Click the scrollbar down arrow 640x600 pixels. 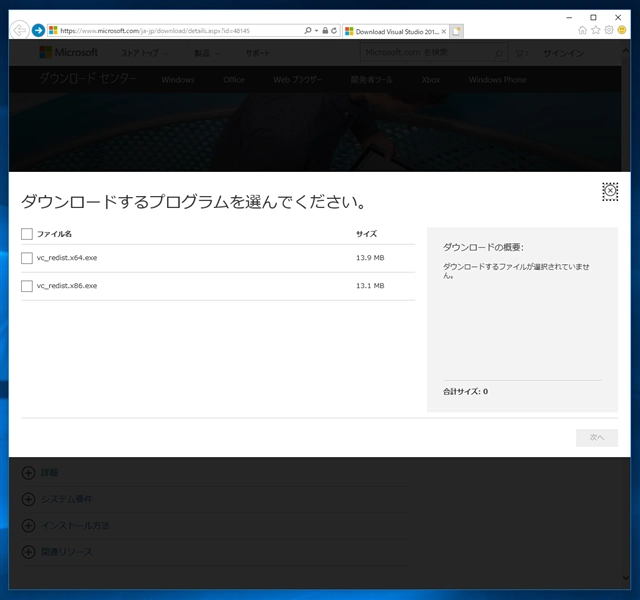(x=626, y=578)
